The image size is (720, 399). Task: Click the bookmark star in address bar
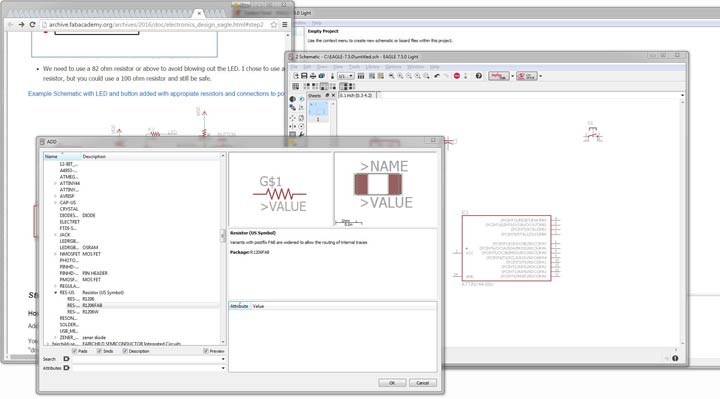(x=274, y=24)
